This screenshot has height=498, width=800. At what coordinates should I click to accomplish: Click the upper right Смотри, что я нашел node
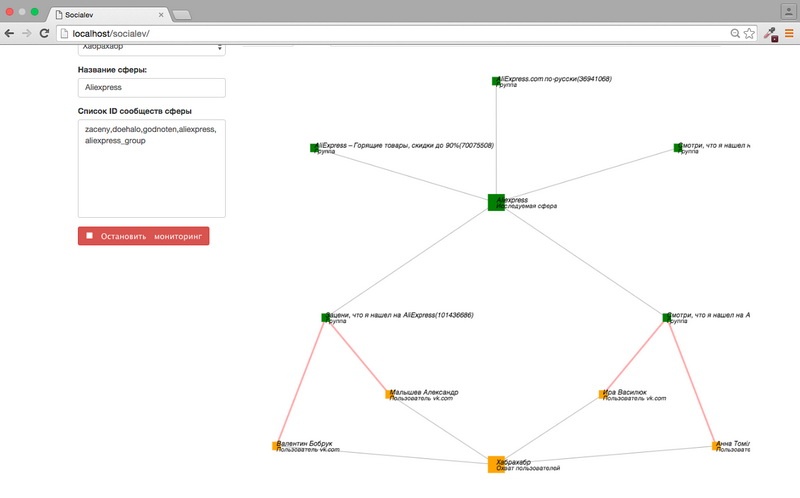tap(678, 148)
